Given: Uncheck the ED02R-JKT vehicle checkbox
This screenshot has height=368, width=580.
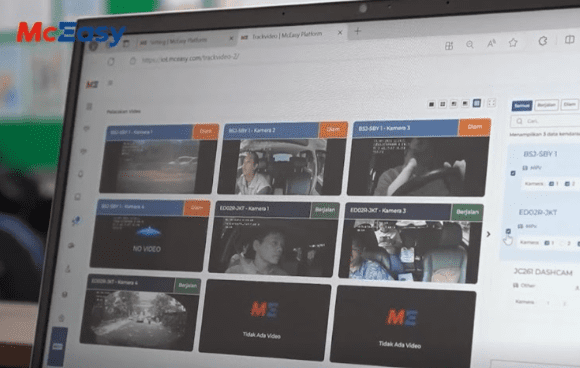Looking at the screenshot, I should [508, 231].
